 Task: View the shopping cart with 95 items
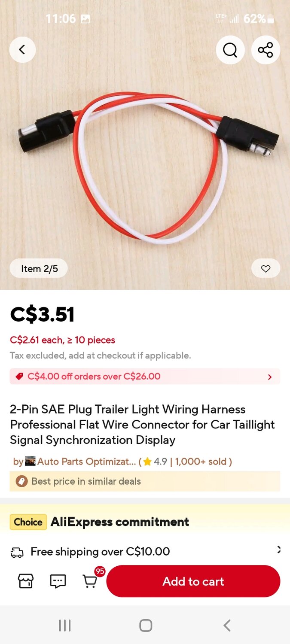pos(90,582)
